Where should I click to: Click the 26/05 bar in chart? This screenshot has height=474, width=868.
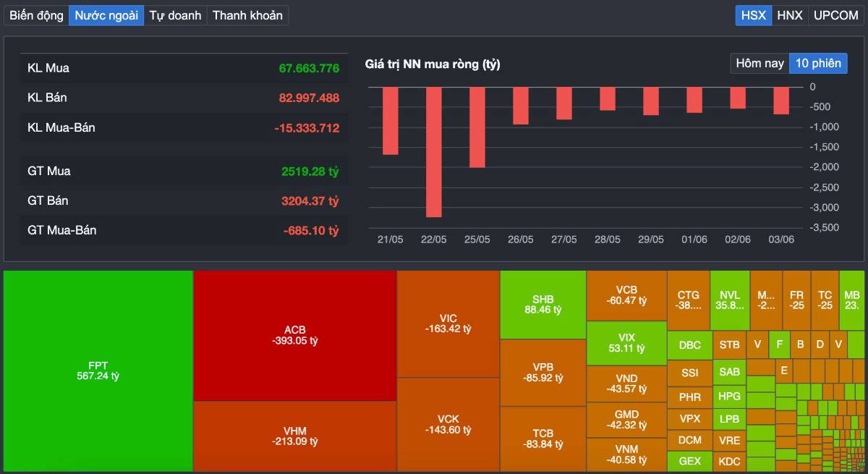pyautogui.click(x=521, y=106)
